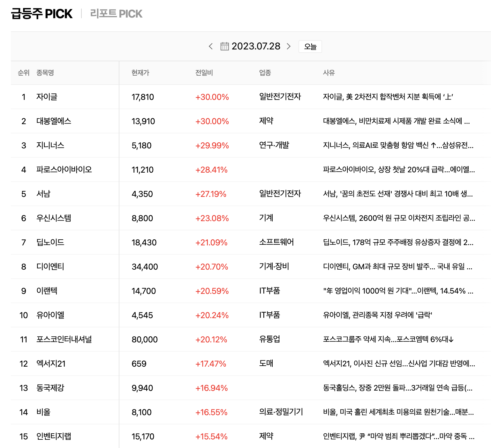The width and height of the screenshot is (491, 448).
Task: Select stock name 동국제강
Action: (50, 388)
